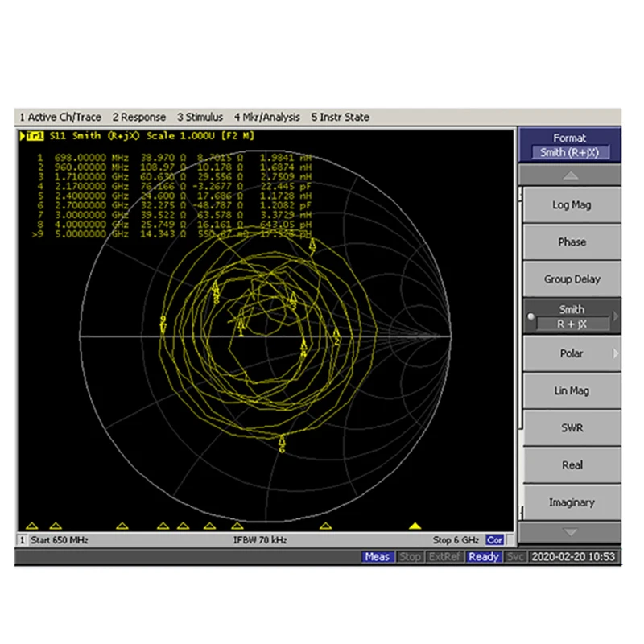Choose the Real format

click(572, 465)
